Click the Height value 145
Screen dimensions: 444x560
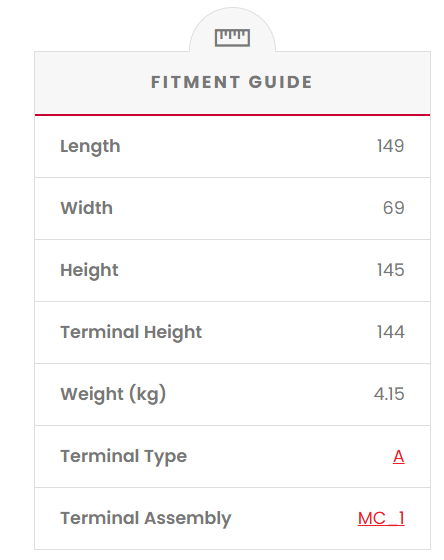pos(391,270)
